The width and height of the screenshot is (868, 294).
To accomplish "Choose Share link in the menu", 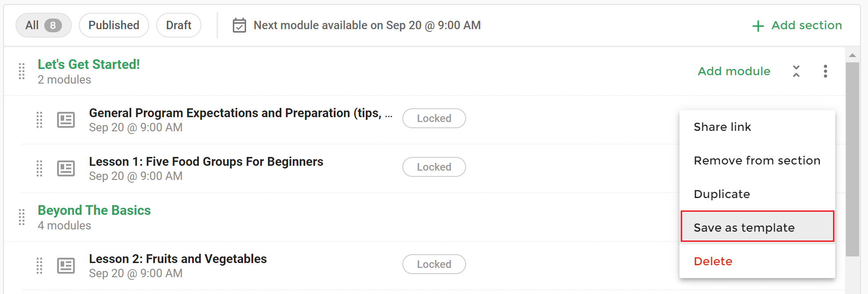I will (x=757, y=127).
